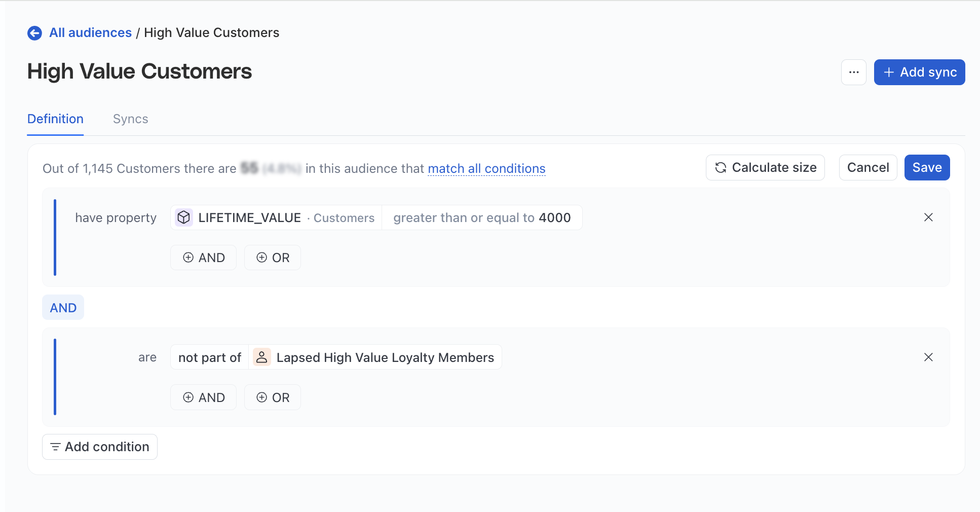Click the OR button under the second condition
The image size is (980, 512).
272,397
